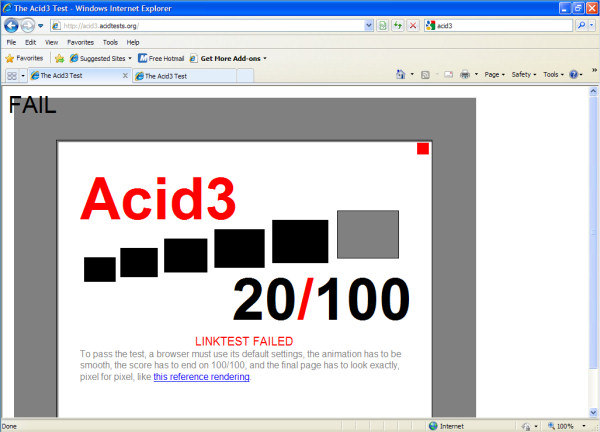The image size is (600, 432).
Task: Open the View menu
Action: point(51,42)
